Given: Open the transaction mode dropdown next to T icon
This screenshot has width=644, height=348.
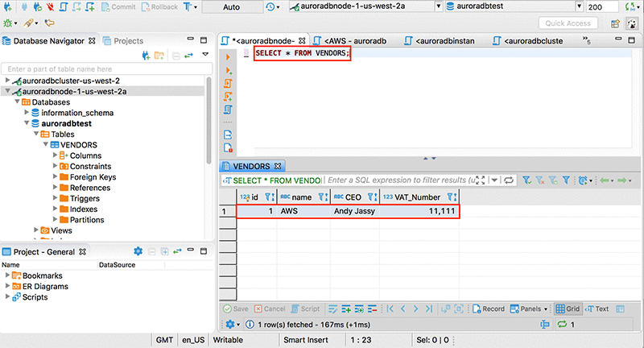Looking at the screenshot, I should tap(196, 7).
